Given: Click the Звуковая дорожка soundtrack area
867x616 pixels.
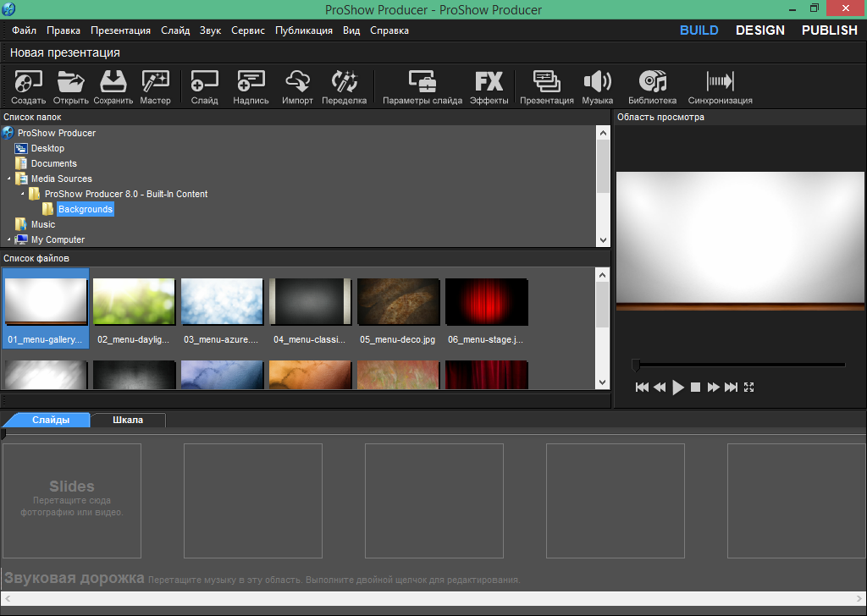Looking at the screenshot, I should pos(433,579).
